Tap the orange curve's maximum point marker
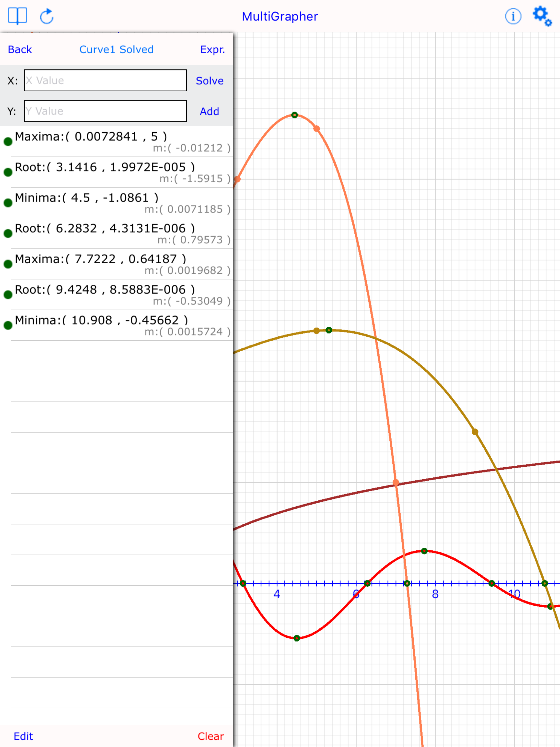The image size is (560, 747). coord(294,115)
